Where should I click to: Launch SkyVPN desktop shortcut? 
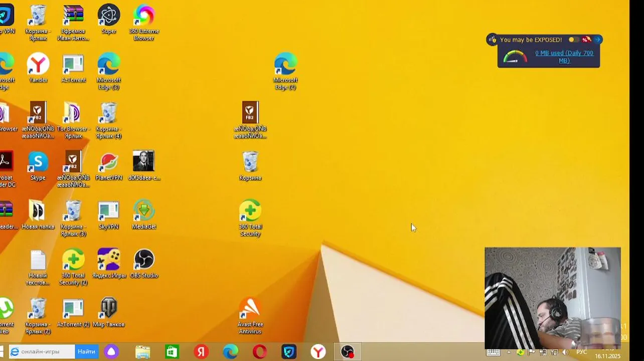[x=109, y=215]
